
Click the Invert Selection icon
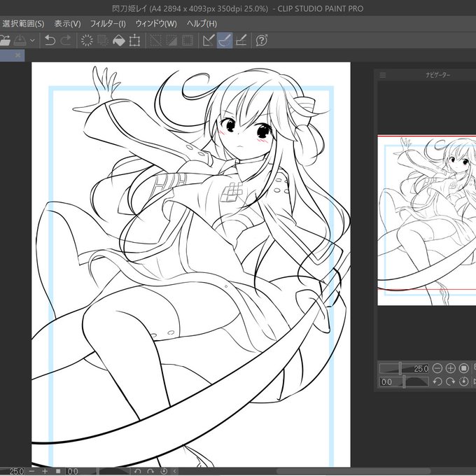(171, 41)
